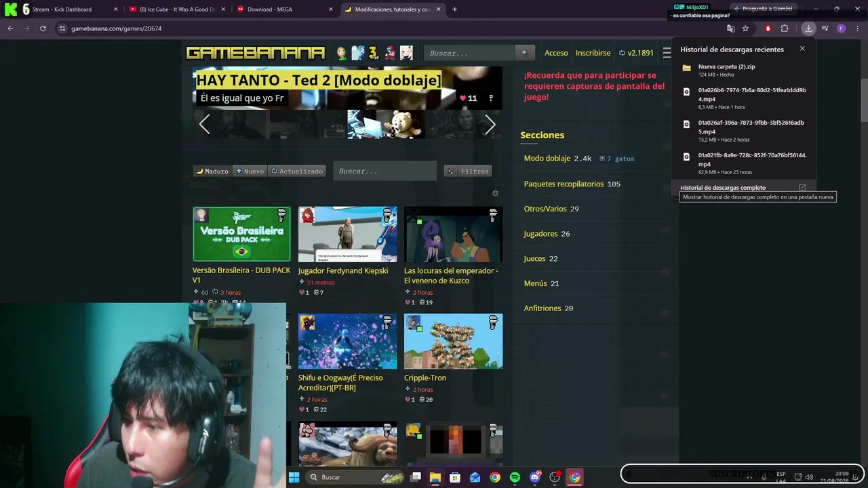This screenshot has height=488, width=868.
Task: Click the address bar URL gamebanana.com/games/20674
Action: point(116,28)
